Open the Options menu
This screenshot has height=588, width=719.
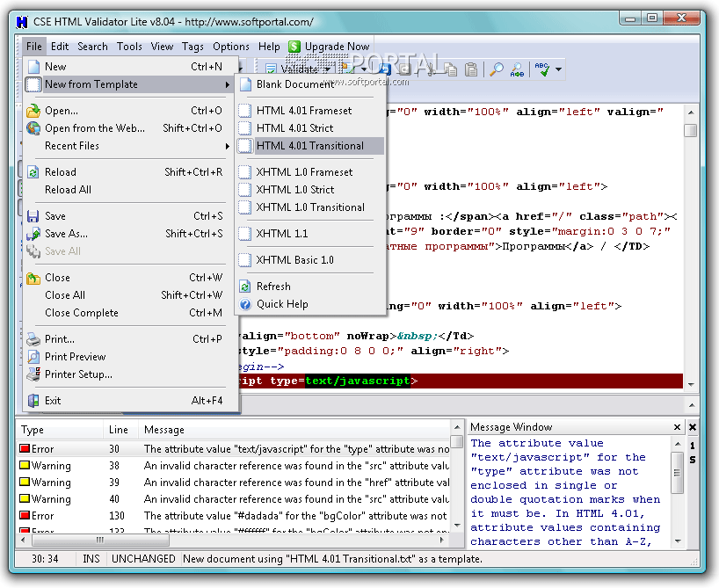(230, 47)
